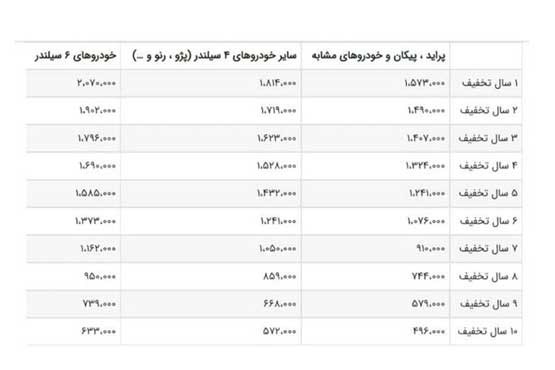
Task: Click the cell showing ۶۳۳.۰۰۰
Action: pos(99,331)
